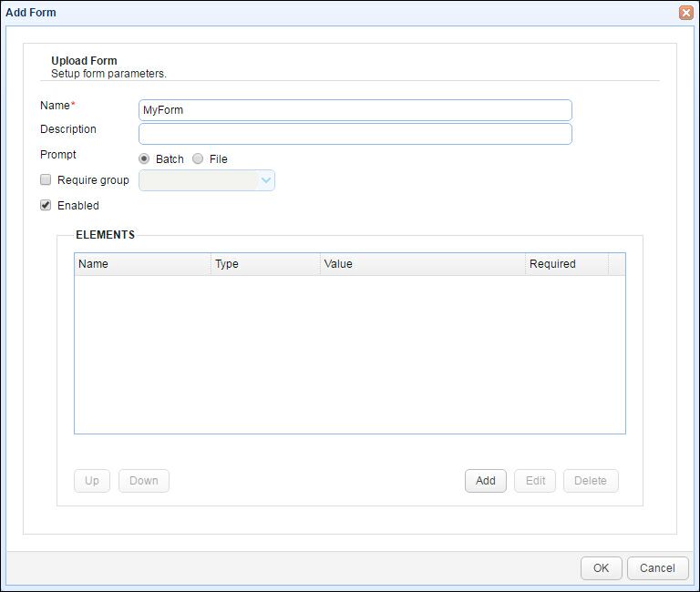The height and width of the screenshot is (592, 700).
Task: Sort elements by Name column header
Action: [142, 264]
